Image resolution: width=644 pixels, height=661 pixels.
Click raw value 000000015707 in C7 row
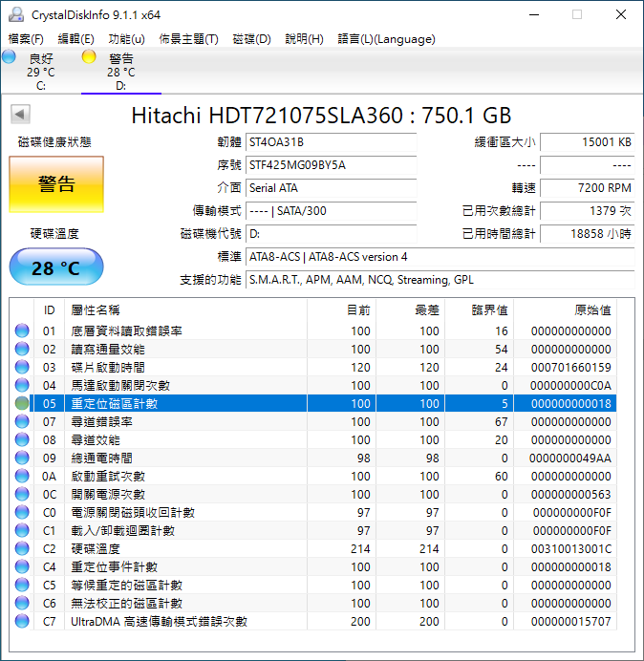pos(571,621)
